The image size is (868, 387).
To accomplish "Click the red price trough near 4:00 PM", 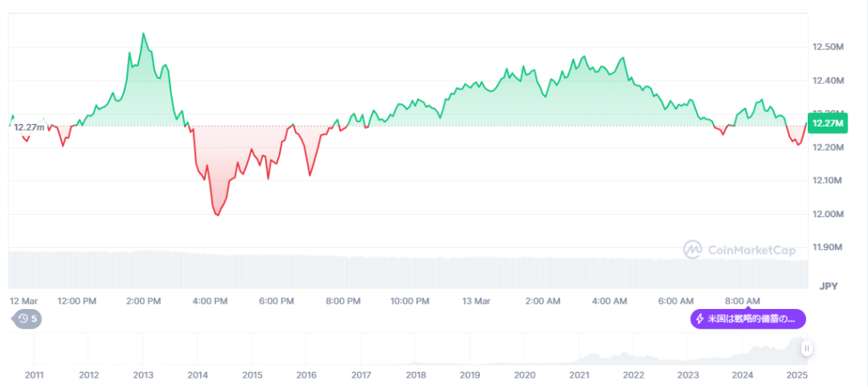I will 218,216.
